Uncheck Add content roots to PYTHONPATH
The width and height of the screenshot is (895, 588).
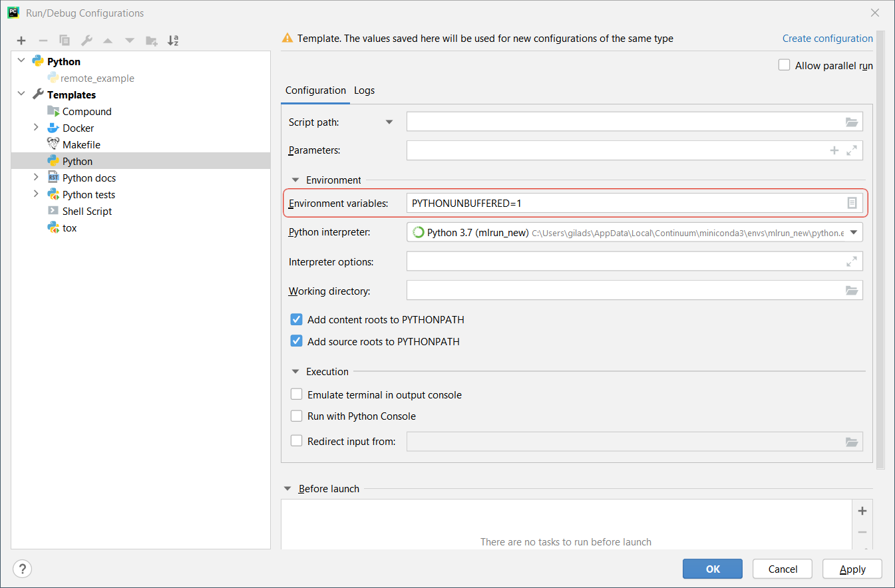[297, 320]
